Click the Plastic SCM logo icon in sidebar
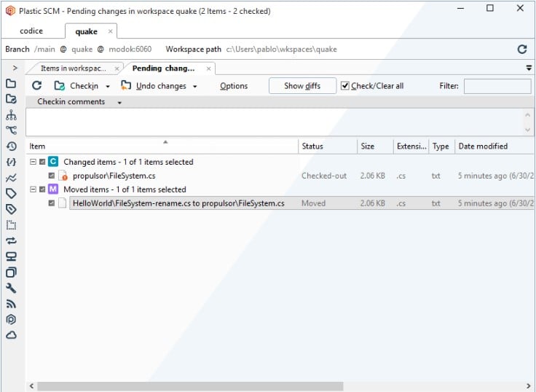The width and height of the screenshot is (536, 392). point(11,319)
